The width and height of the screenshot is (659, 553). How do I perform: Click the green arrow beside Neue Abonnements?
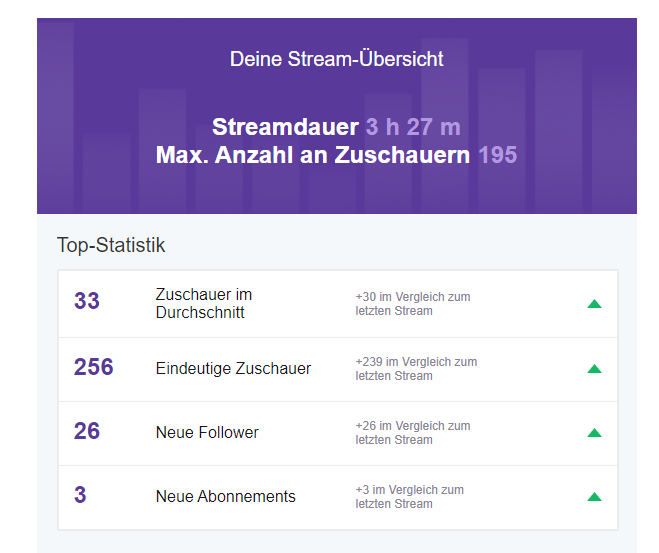pos(594,497)
